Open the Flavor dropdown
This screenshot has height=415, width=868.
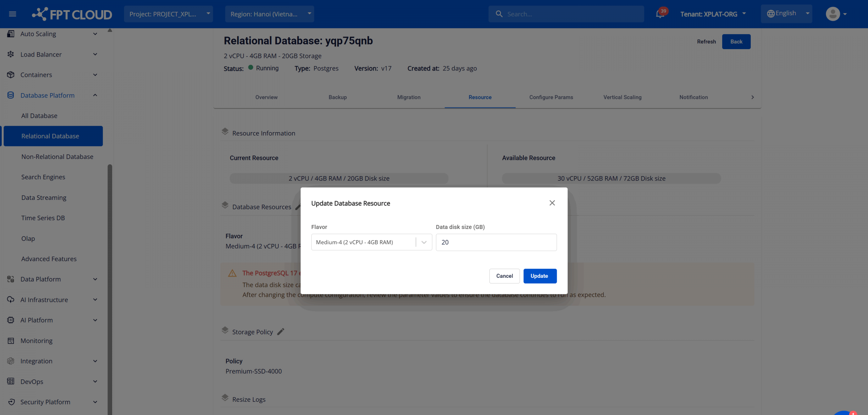pos(371,242)
